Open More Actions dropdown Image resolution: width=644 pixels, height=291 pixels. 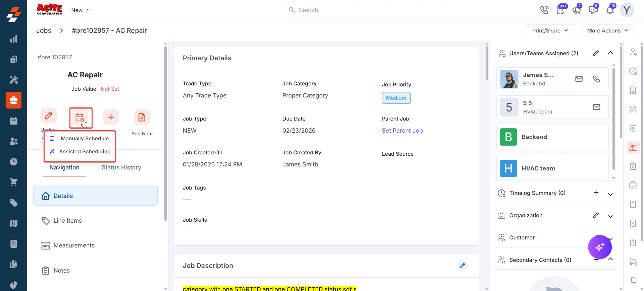click(608, 30)
